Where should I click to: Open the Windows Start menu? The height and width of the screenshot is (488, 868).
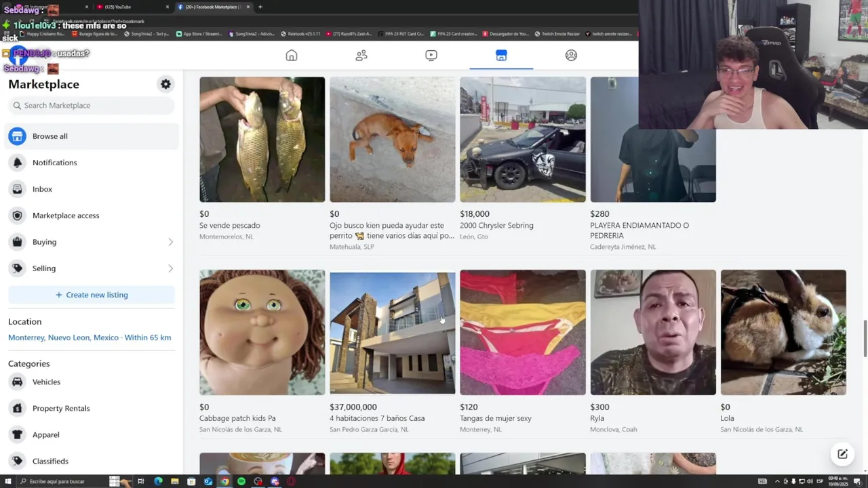pyautogui.click(x=8, y=481)
